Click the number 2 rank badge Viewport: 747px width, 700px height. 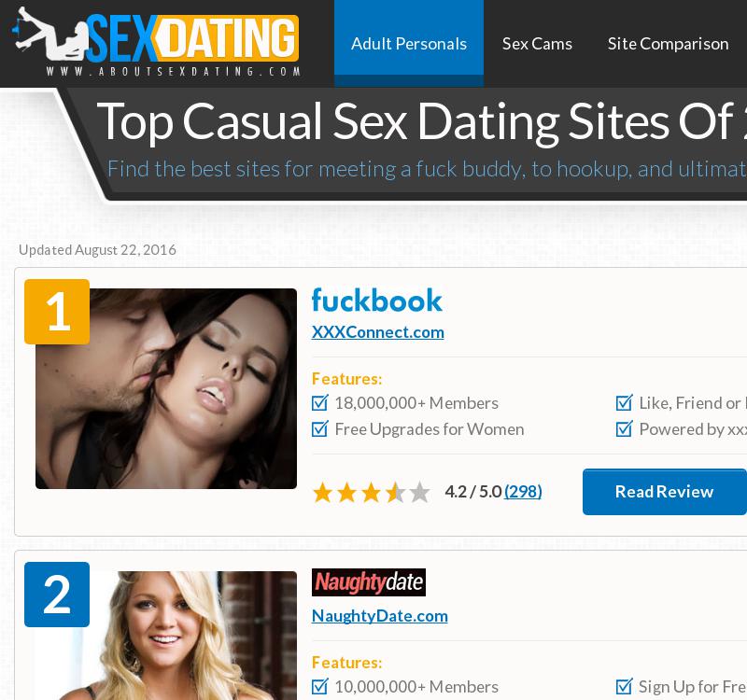click(x=57, y=595)
